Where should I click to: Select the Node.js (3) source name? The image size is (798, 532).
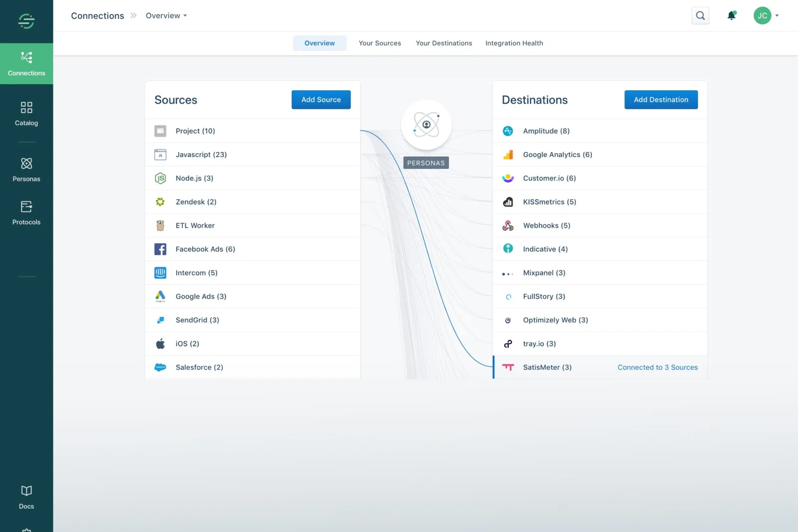(194, 178)
